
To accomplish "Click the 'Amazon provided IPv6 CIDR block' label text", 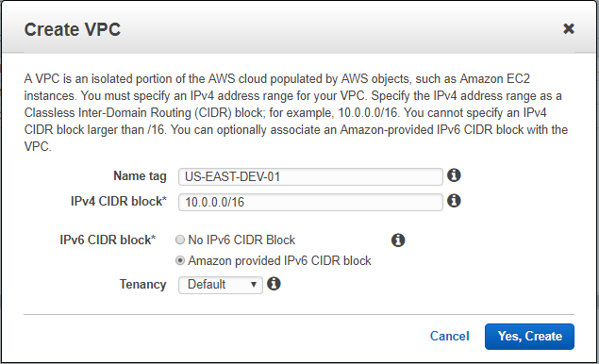I will (x=279, y=260).
